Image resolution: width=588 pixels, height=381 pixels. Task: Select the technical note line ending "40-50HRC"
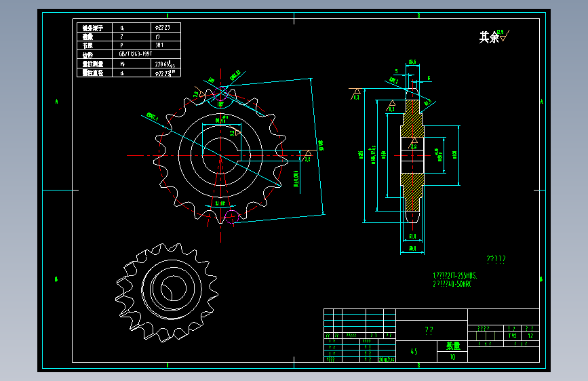point(452,284)
